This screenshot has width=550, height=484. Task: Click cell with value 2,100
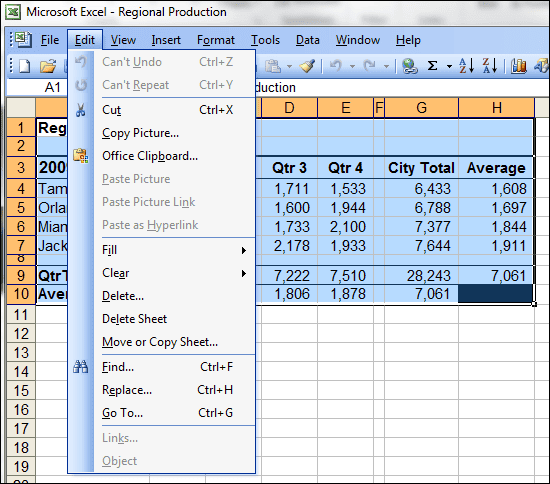coord(346,227)
